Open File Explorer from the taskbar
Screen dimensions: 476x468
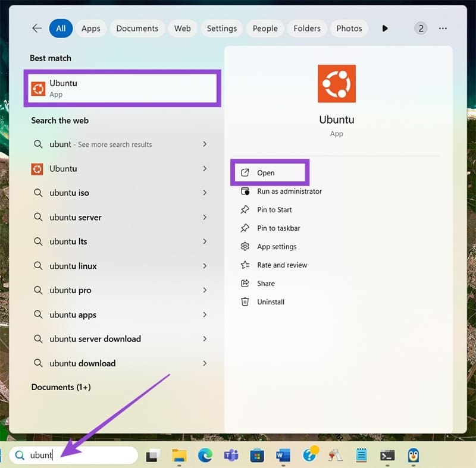pos(179,456)
